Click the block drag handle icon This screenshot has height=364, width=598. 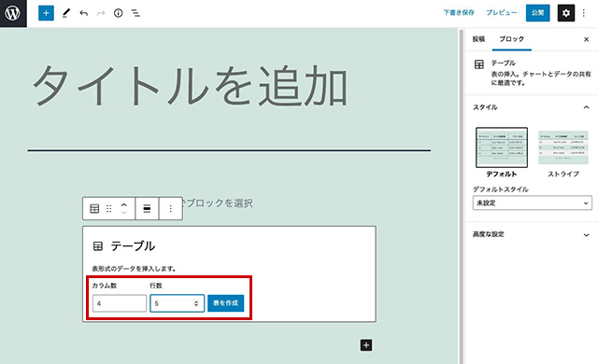[109, 209]
